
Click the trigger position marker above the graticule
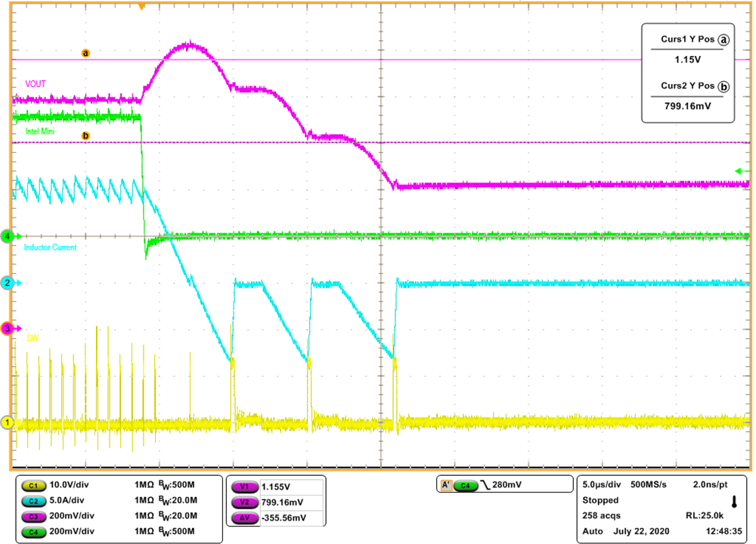[x=141, y=6]
